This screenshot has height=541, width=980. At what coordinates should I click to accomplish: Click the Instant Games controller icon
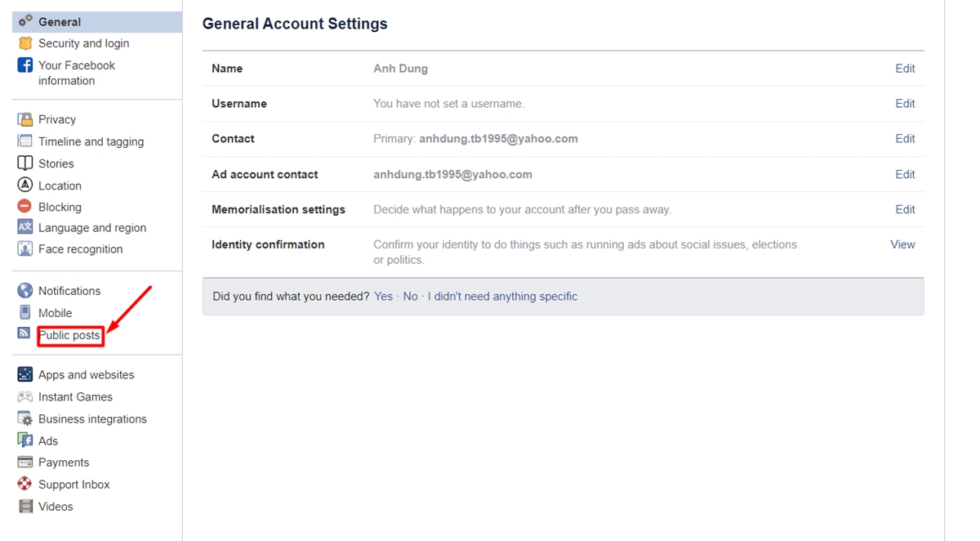pyautogui.click(x=25, y=397)
